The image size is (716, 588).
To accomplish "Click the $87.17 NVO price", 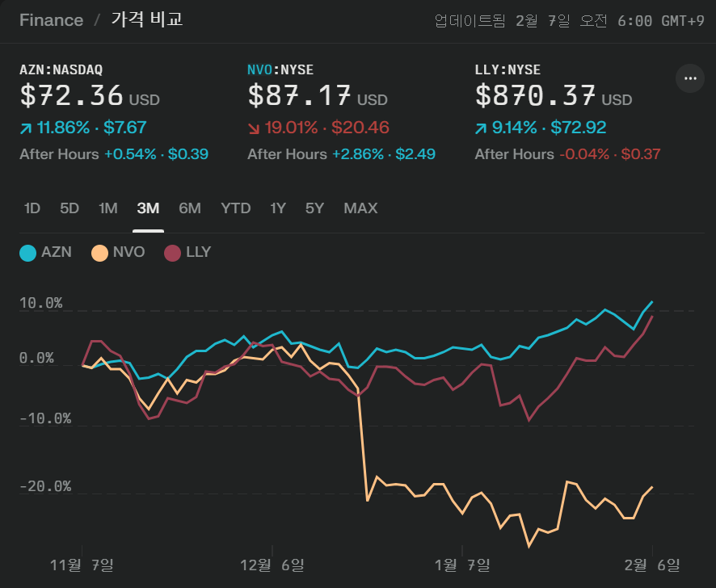I will 300,96.
